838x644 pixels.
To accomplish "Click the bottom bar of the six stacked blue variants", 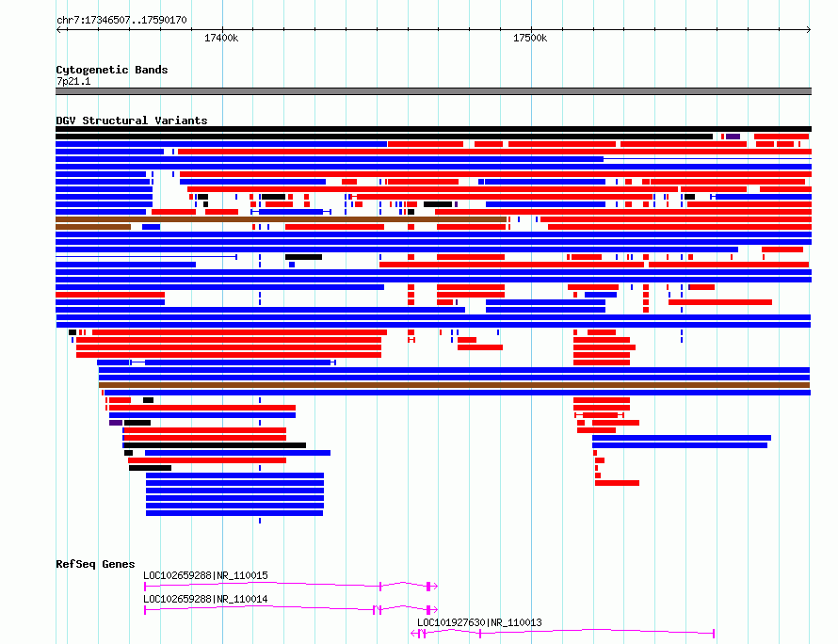I will (234, 513).
